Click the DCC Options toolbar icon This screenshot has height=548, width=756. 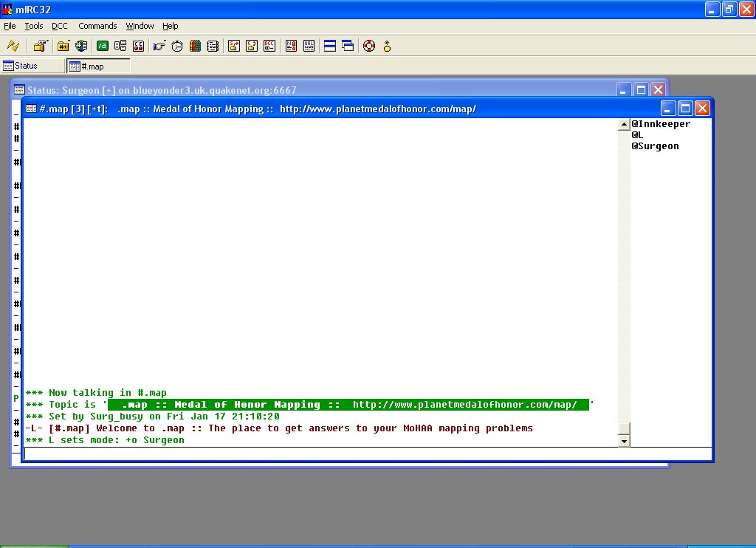270,46
